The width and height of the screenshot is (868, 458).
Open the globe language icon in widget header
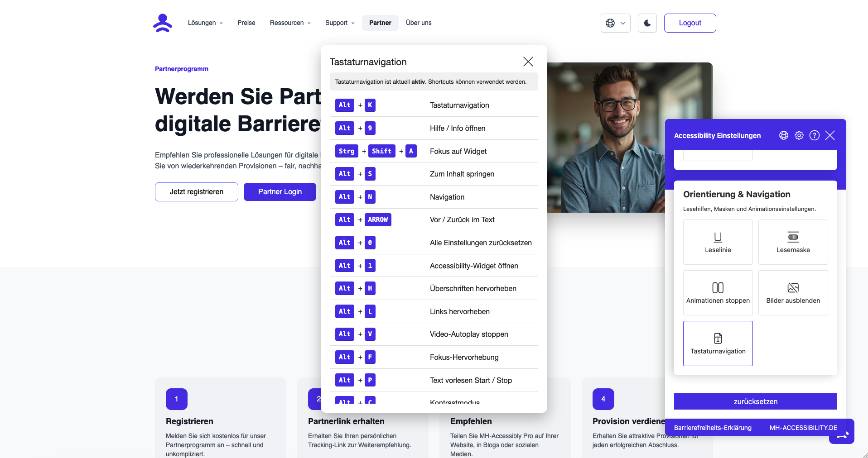[x=783, y=135]
